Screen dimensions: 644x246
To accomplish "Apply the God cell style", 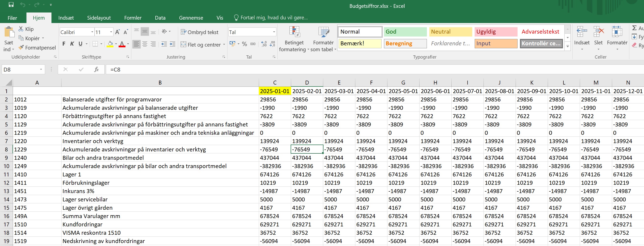I will 405,32.
